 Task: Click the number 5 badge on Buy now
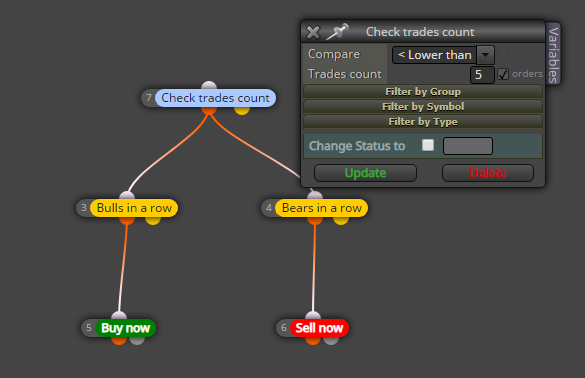[89, 328]
